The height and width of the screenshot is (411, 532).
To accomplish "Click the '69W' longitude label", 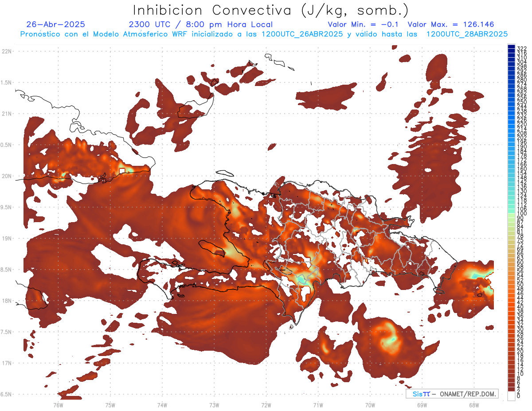I will tap(422, 404).
